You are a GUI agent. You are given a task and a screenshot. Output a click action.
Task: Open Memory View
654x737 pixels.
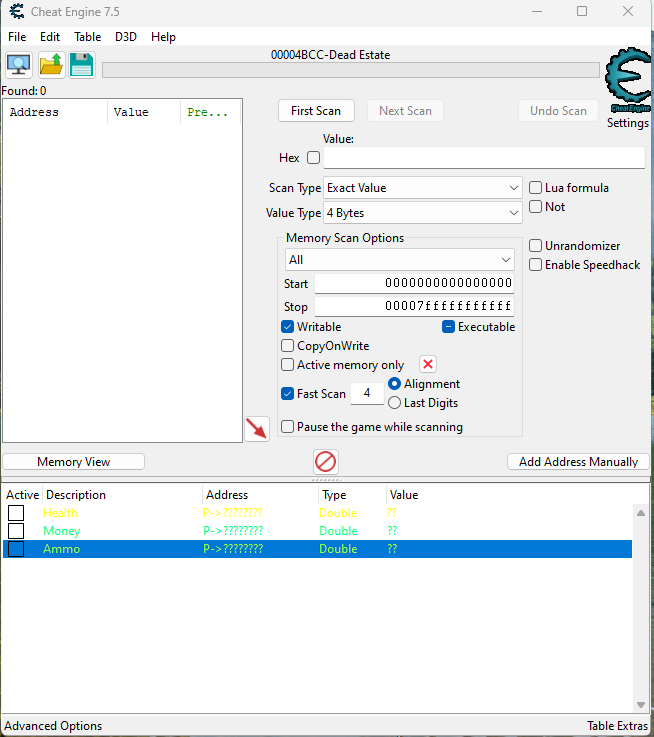coord(73,462)
